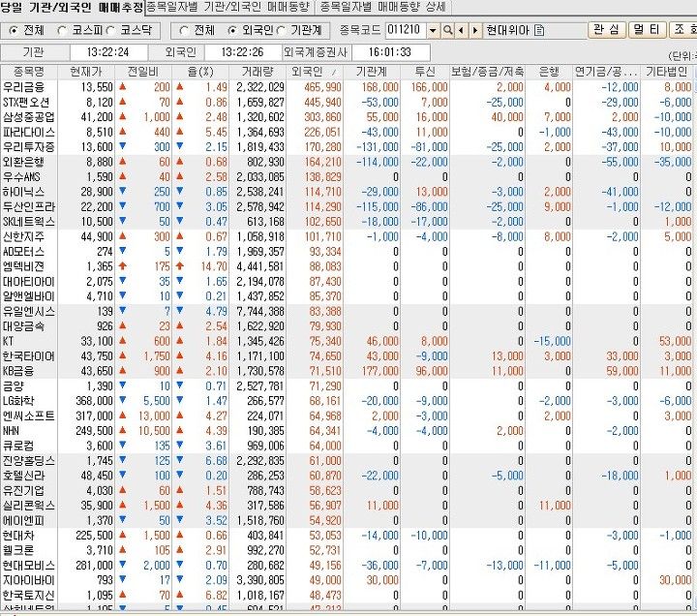Sort by 율(%) column header
The width and height of the screenshot is (697, 616).
(x=200, y=72)
